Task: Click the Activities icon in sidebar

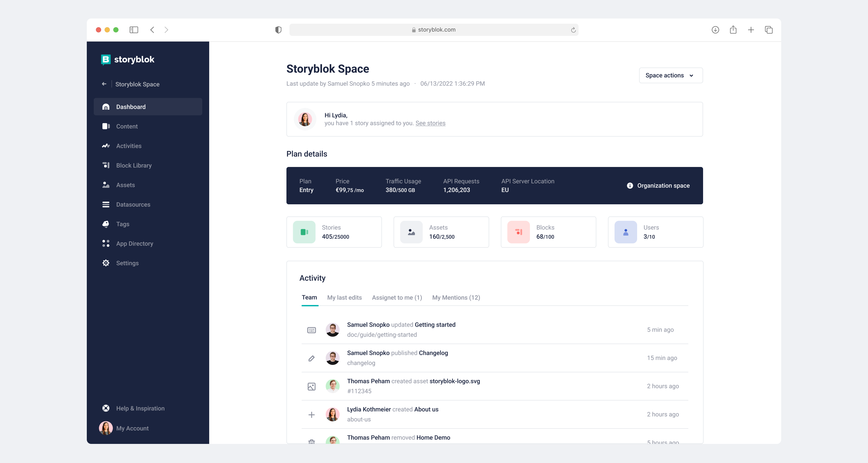Action: pos(106,145)
